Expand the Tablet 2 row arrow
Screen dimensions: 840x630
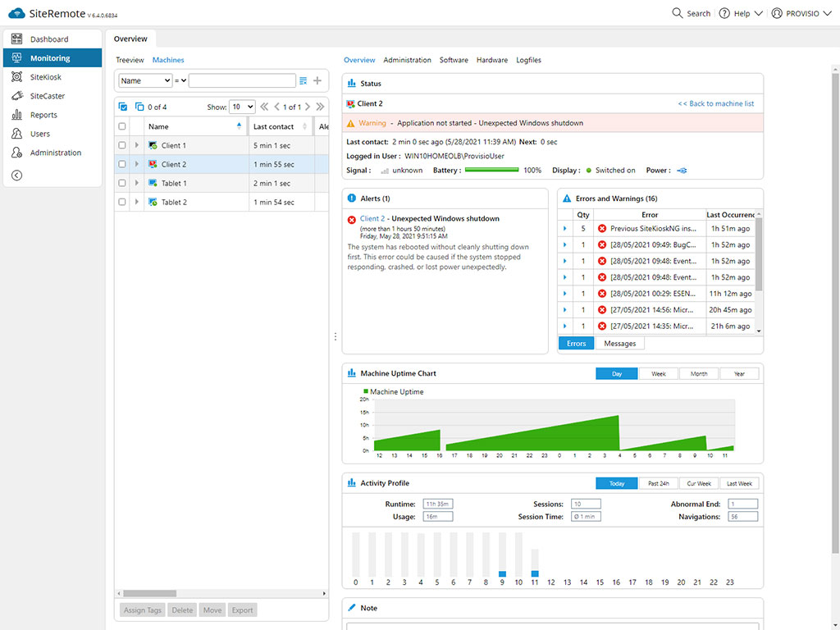tap(137, 202)
